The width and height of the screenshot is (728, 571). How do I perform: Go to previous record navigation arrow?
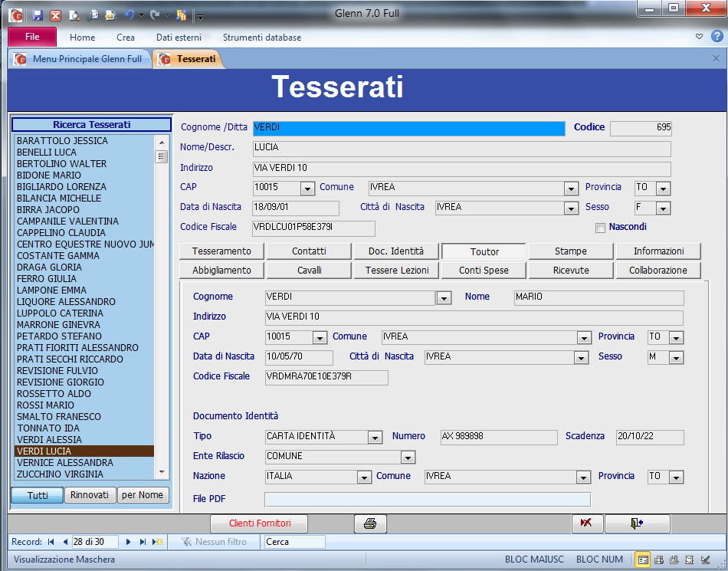click(x=65, y=542)
